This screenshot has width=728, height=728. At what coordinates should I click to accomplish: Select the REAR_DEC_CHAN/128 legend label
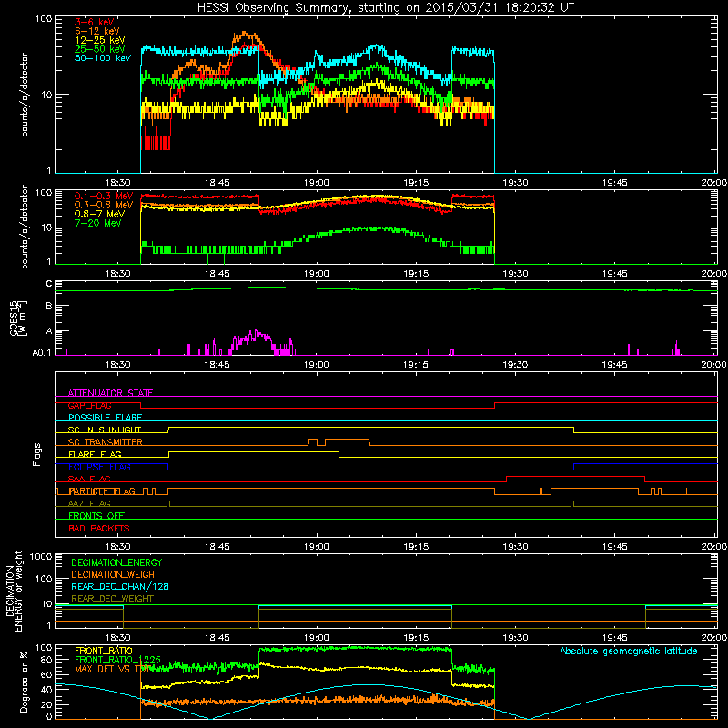point(120,586)
